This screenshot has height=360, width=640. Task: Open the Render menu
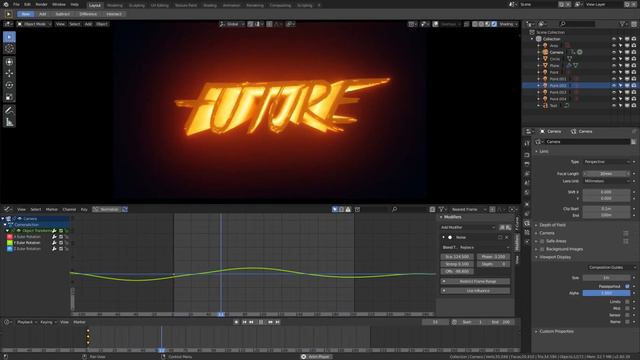pyautogui.click(x=41, y=4)
